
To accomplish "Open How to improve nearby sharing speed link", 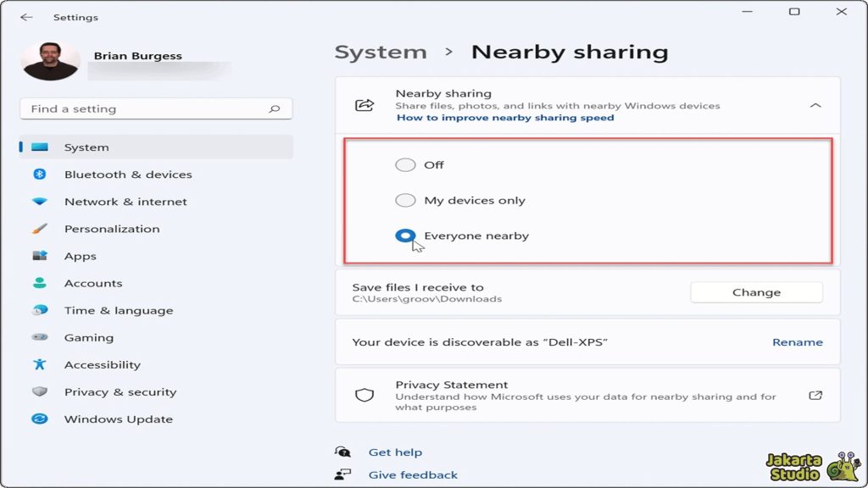I will [x=505, y=118].
